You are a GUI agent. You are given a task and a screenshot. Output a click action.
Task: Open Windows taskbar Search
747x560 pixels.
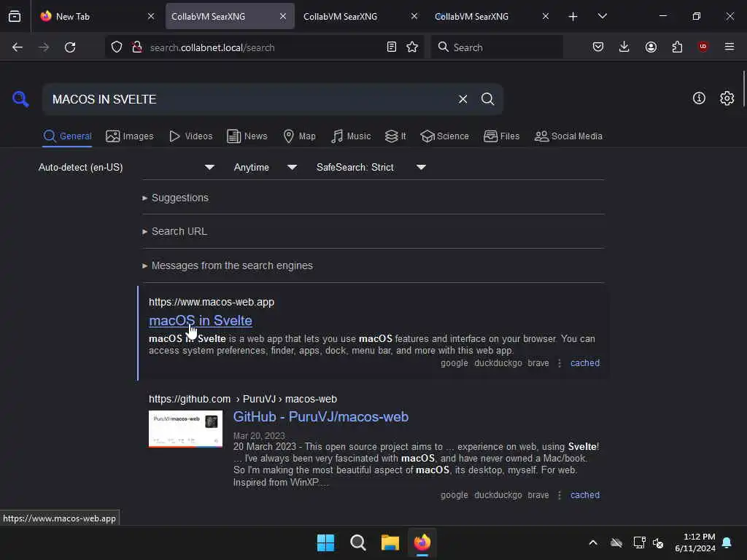tap(357, 542)
